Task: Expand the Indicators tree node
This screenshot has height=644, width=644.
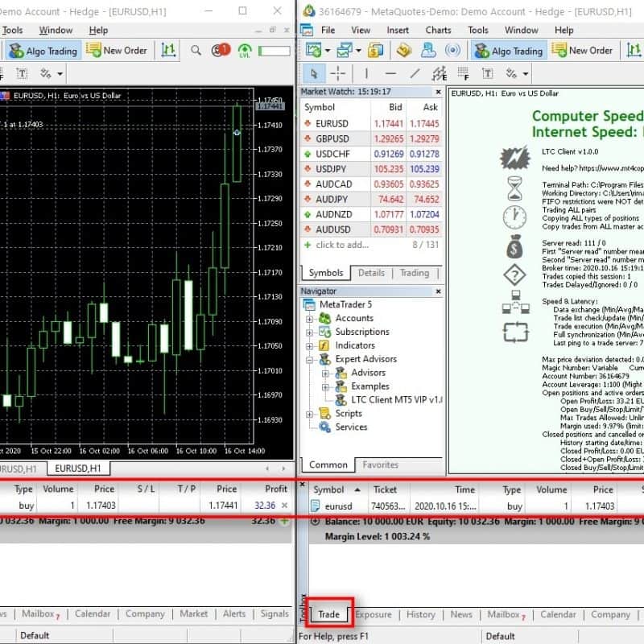Action: (310, 346)
